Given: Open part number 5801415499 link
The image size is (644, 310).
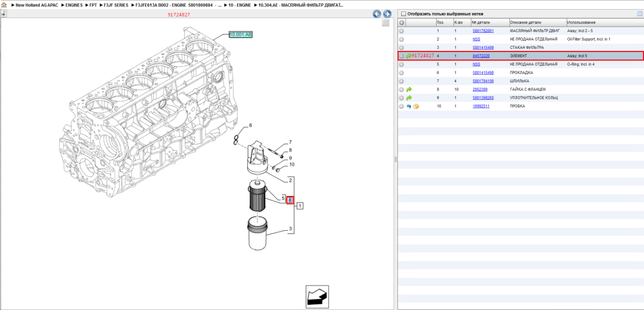Looking at the screenshot, I should tap(483, 48).
